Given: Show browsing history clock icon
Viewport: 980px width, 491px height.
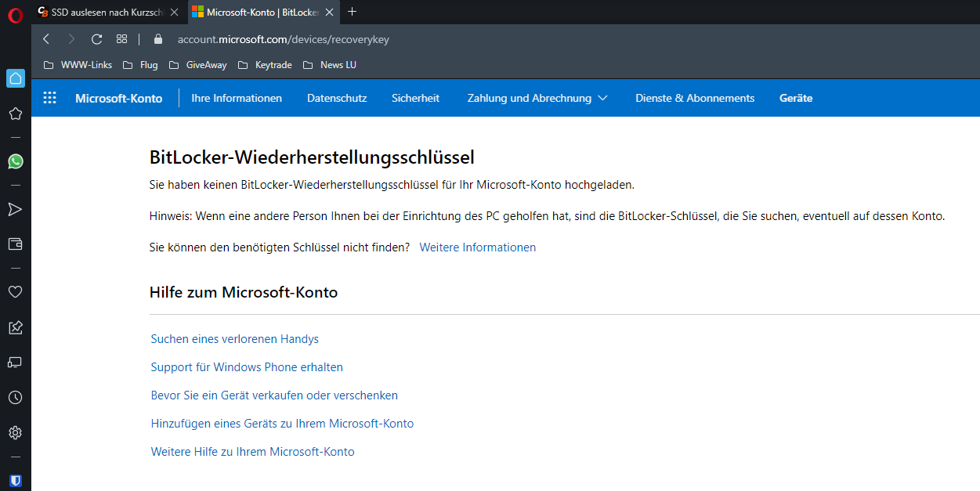Looking at the screenshot, I should point(15,397).
